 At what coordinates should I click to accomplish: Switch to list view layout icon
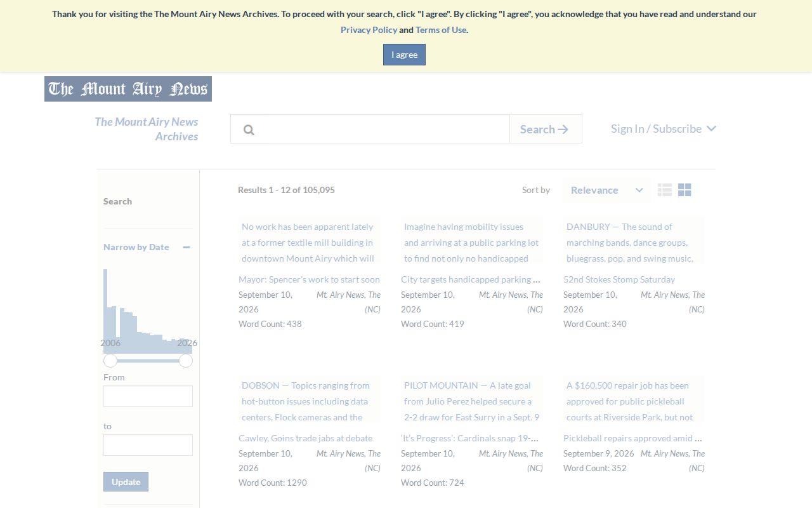coord(665,190)
